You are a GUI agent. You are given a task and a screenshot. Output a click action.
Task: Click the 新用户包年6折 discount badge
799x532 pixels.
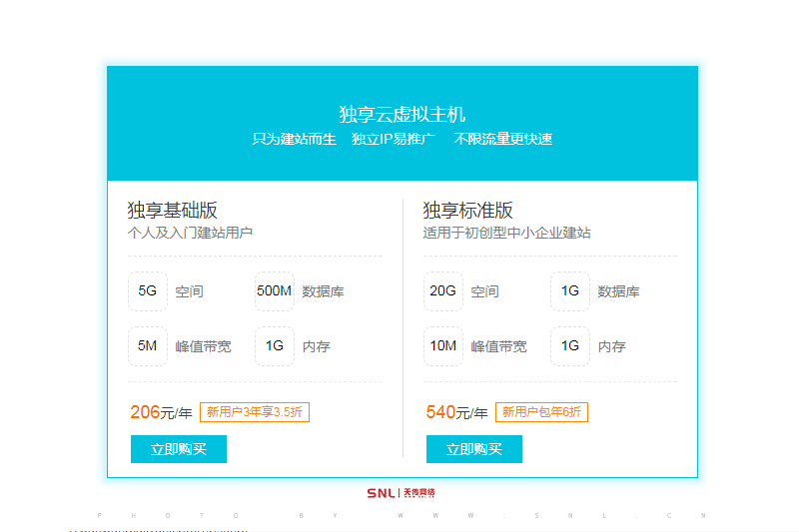[x=541, y=412]
